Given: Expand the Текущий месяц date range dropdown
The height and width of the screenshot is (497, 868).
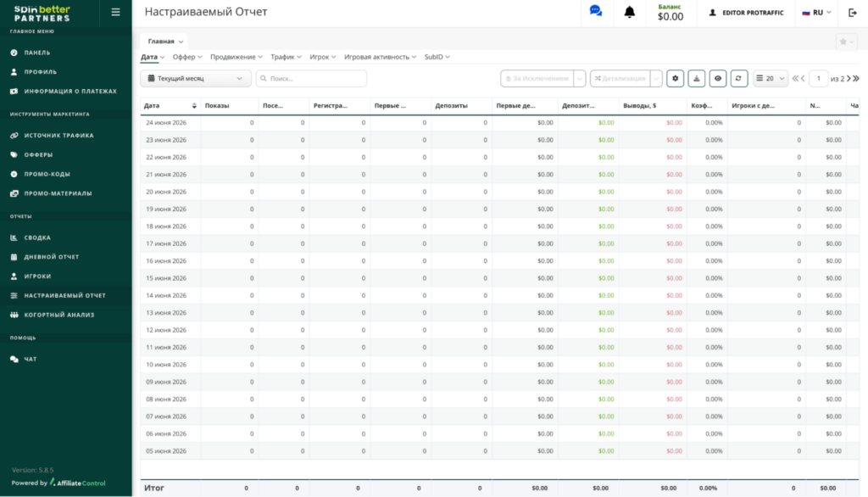Looking at the screenshot, I should coord(196,79).
